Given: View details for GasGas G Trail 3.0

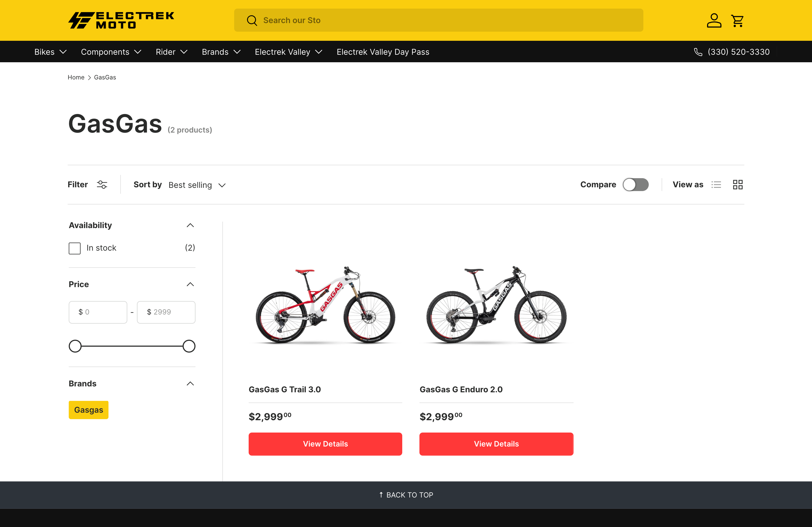Looking at the screenshot, I should pos(325,444).
